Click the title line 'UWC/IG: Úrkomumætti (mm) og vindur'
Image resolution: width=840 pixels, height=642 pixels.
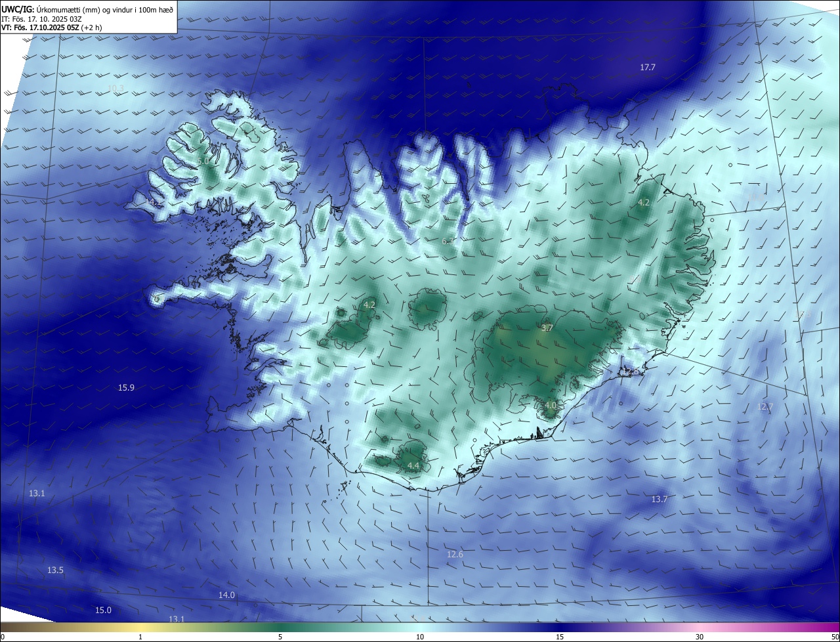[88, 9]
